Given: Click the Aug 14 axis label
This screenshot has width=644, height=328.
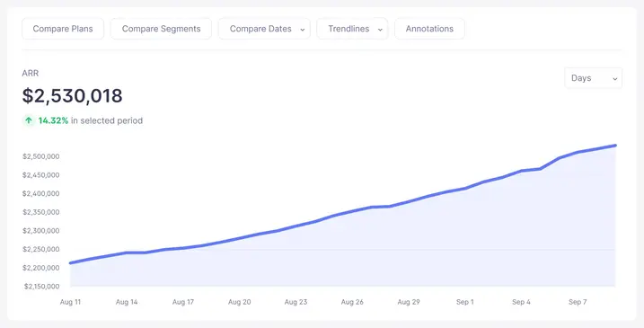Looking at the screenshot, I should [127, 302].
